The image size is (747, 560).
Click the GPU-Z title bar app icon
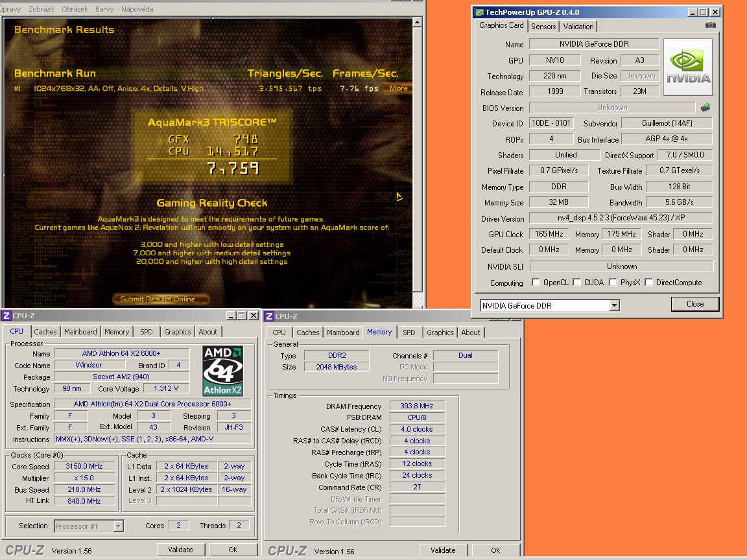click(x=479, y=12)
